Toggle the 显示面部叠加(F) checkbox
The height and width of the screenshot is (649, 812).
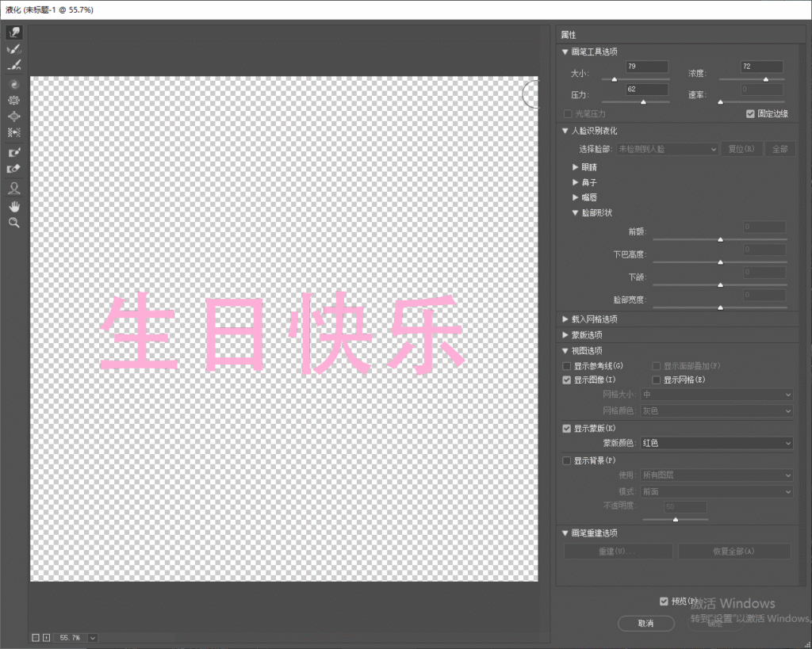pos(657,366)
